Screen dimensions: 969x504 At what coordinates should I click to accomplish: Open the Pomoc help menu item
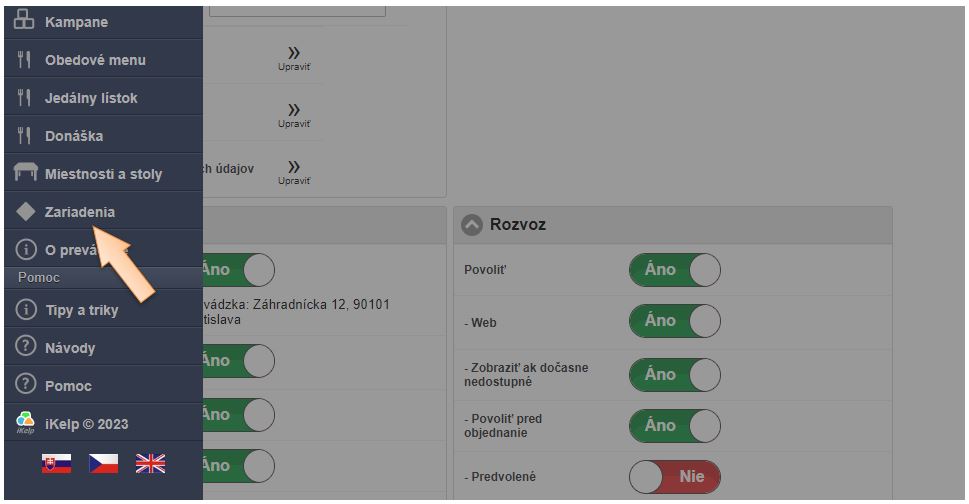click(x=68, y=386)
